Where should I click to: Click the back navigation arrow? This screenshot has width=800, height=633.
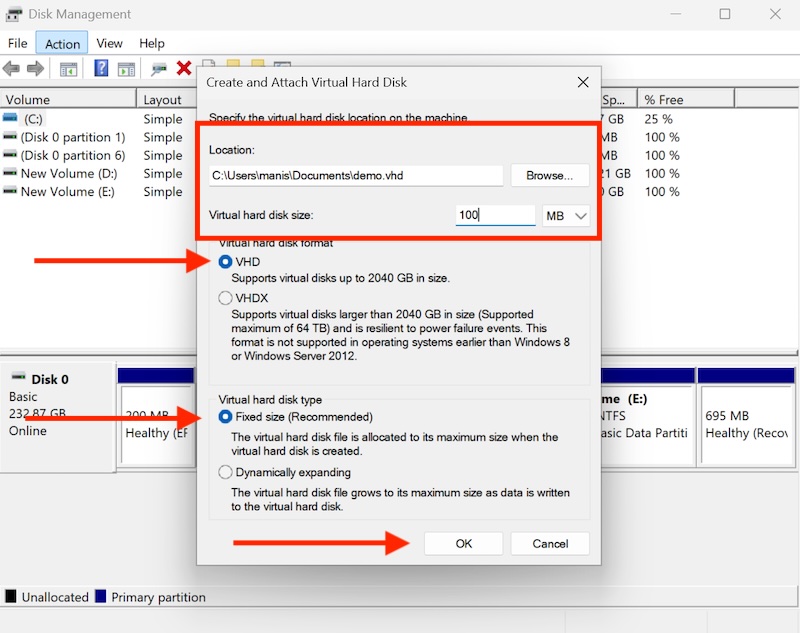(12, 68)
